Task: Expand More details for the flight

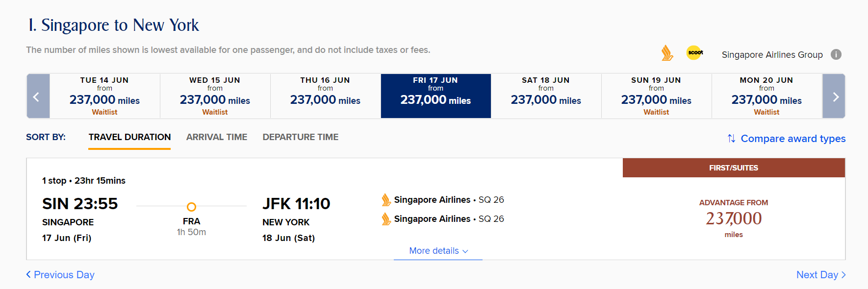Action: point(438,251)
